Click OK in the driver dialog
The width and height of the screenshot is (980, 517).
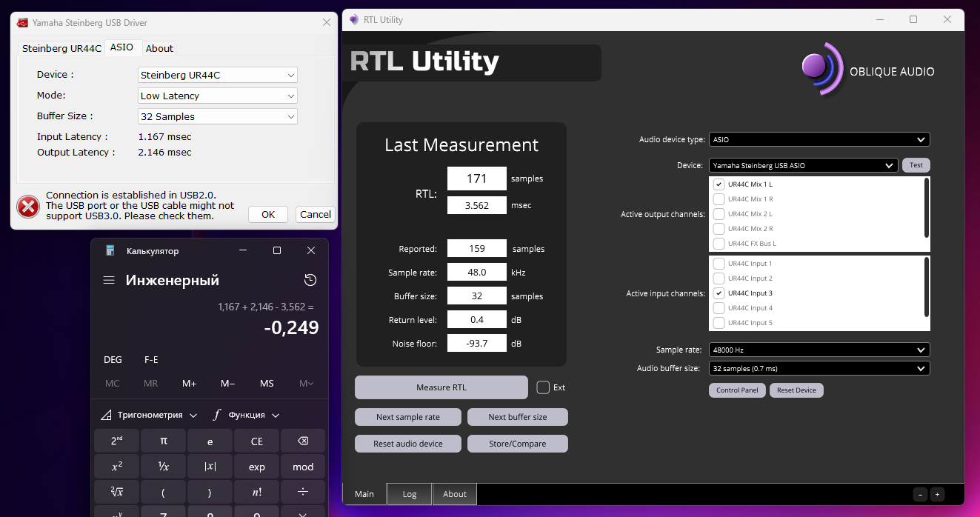268,214
